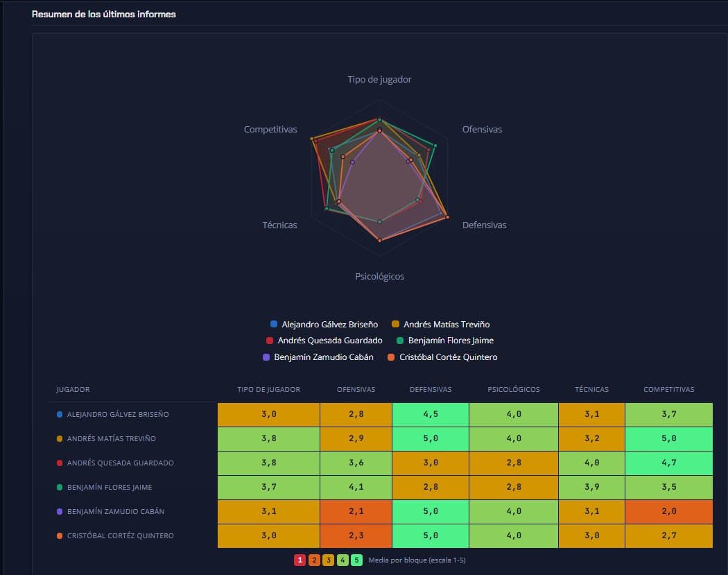The width and height of the screenshot is (728, 575).
Task: Select BENJAMÍN FLORES JAIME table row name
Action: tap(110, 487)
